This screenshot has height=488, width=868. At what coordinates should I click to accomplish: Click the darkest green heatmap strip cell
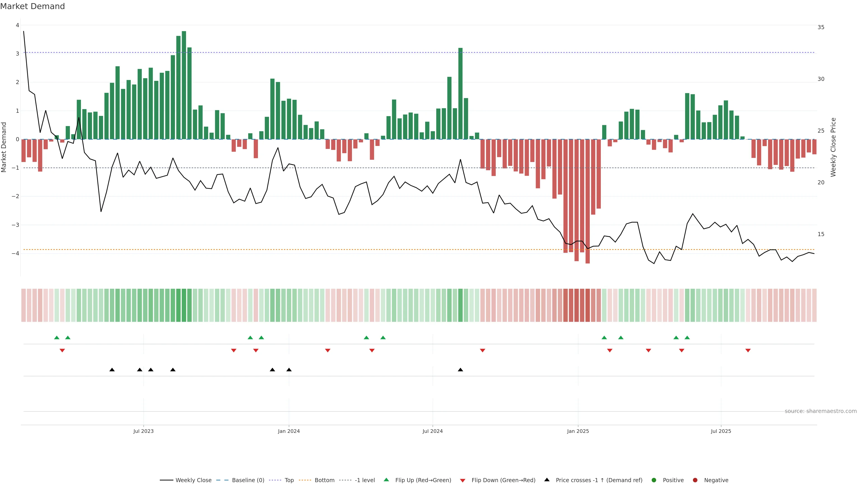pos(184,305)
